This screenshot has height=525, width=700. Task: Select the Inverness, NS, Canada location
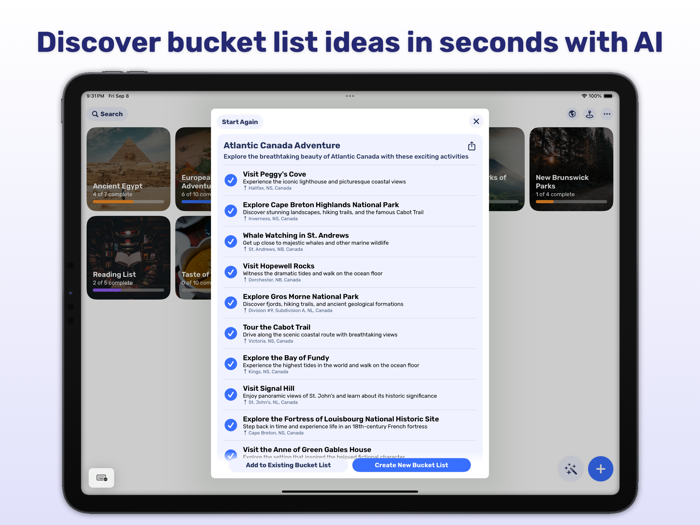click(x=270, y=219)
